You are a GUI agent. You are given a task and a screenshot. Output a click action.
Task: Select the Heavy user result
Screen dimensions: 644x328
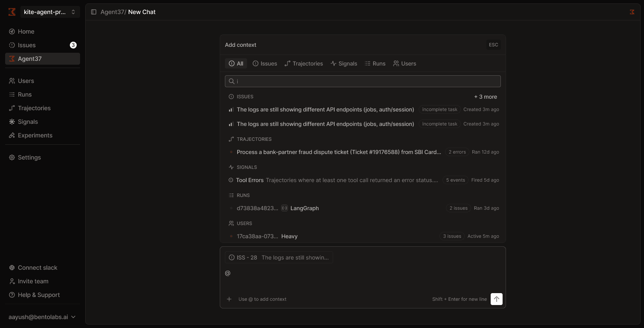pyautogui.click(x=363, y=236)
